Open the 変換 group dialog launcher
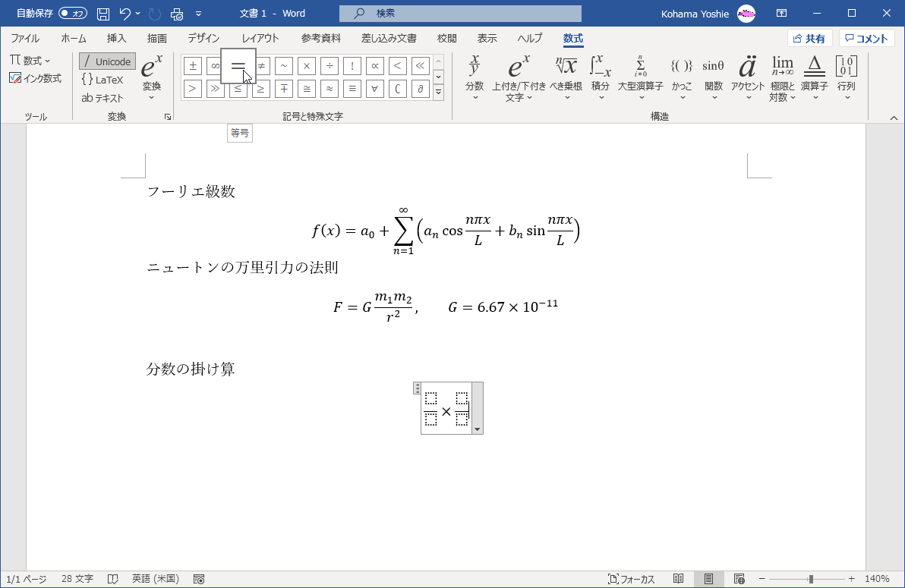The width and height of the screenshot is (905, 588). pyautogui.click(x=167, y=117)
